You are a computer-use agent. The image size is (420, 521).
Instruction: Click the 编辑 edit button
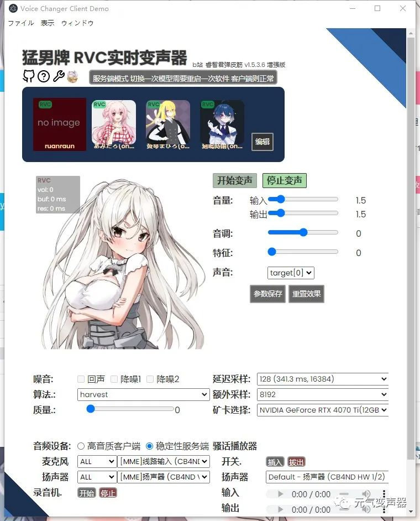tap(262, 142)
